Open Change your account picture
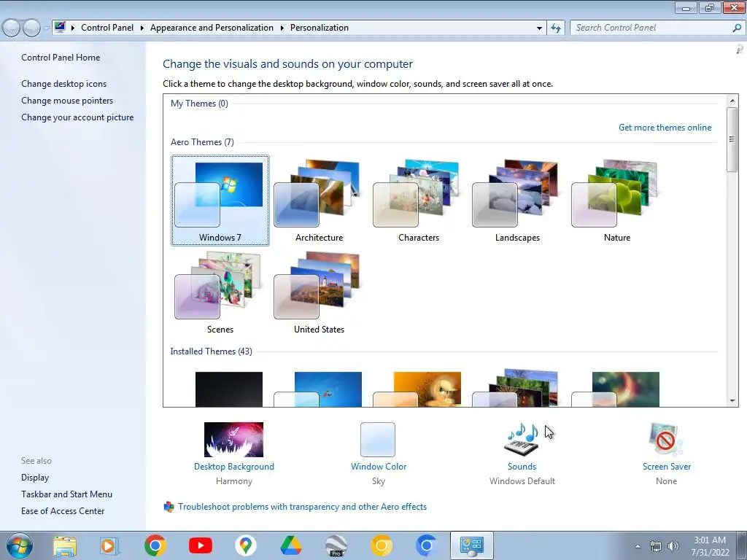Image resolution: width=747 pixels, height=560 pixels. tap(77, 117)
